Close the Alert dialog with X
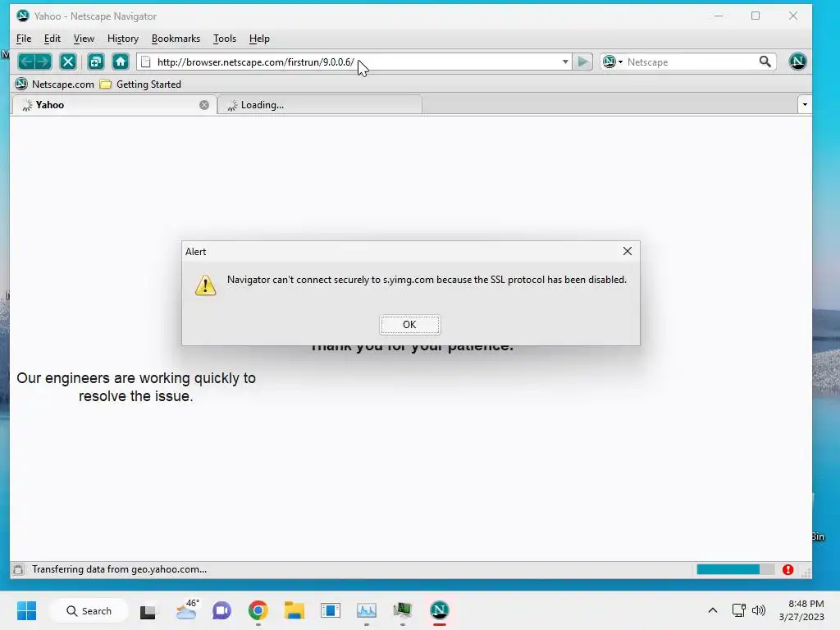Viewport: 840px width, 630px height. [x=628, y=251]
